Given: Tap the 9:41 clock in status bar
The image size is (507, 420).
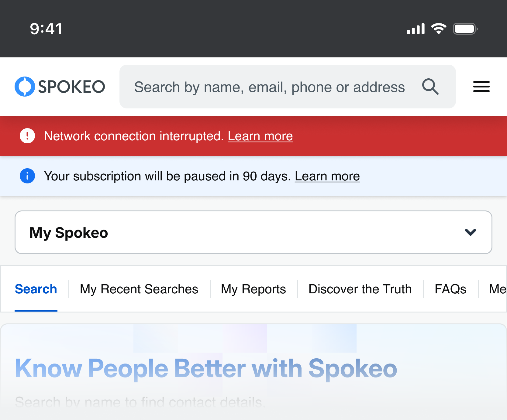Looking at the screenshot, I should [x=46, y=29].
